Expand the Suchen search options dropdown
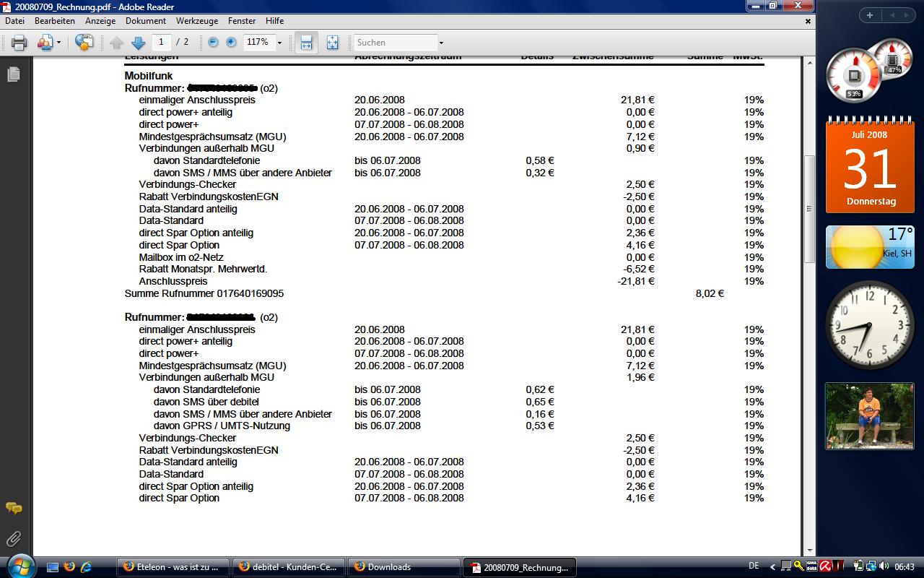Viewport: 924px width, 578px height. 441,43
